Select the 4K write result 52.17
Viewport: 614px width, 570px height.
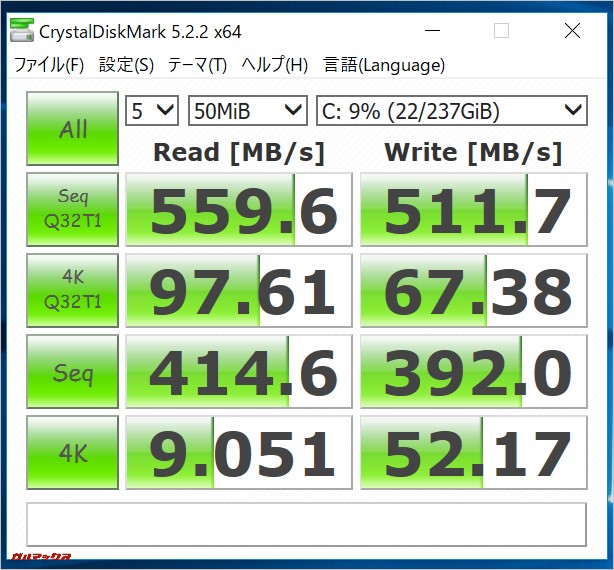click(x=474, y=453)
